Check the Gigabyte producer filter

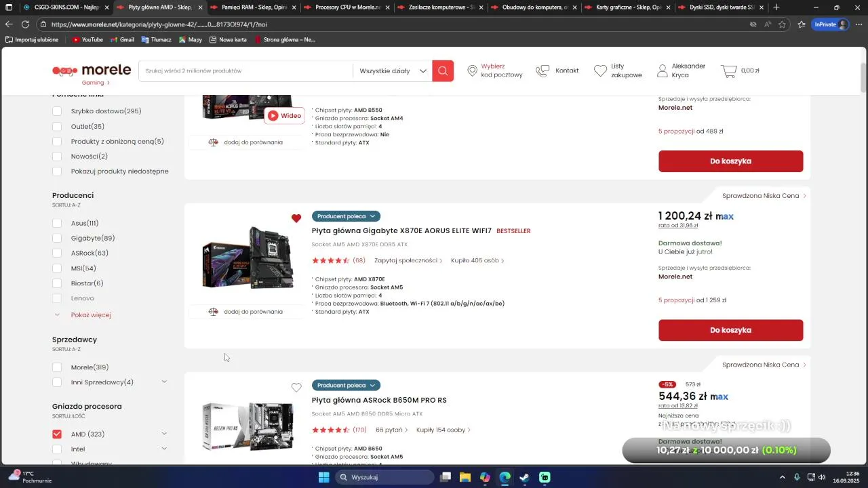(x=57, y=238)
